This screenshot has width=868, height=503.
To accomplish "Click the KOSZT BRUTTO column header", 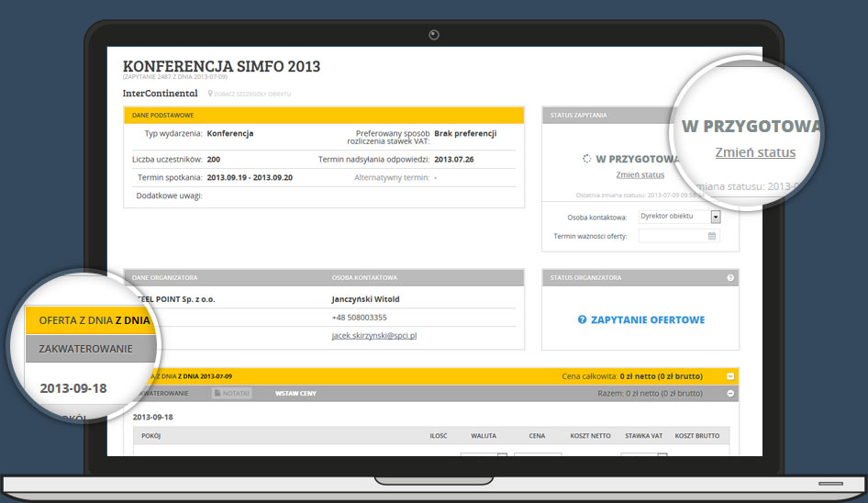I will click(x=697, y=436).
